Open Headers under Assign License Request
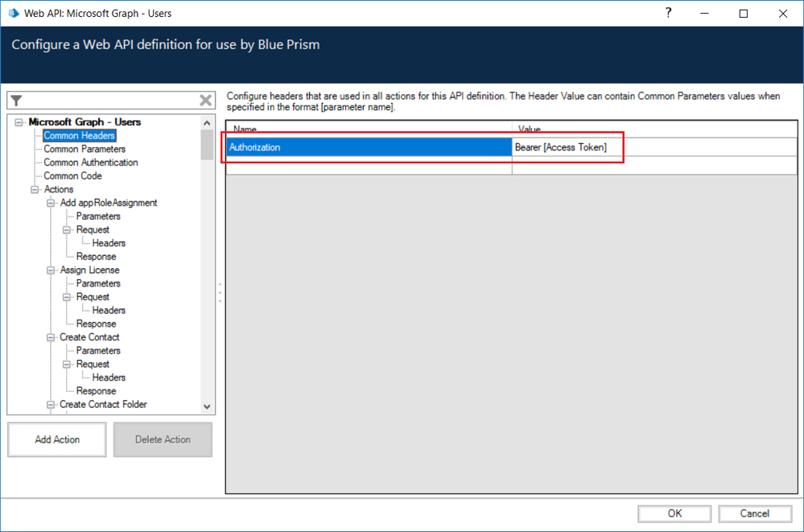This screenshot has height=532, width=804. coord(109,311)
